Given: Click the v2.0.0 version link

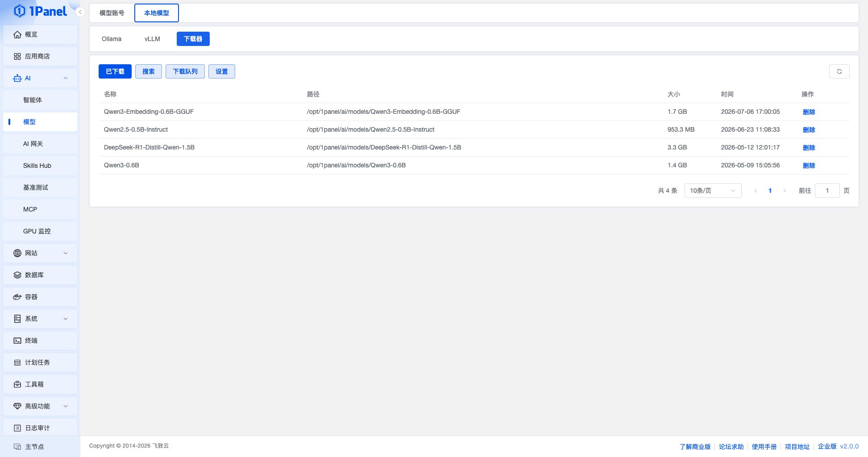Looking at the screenshot, I should 849,446.
